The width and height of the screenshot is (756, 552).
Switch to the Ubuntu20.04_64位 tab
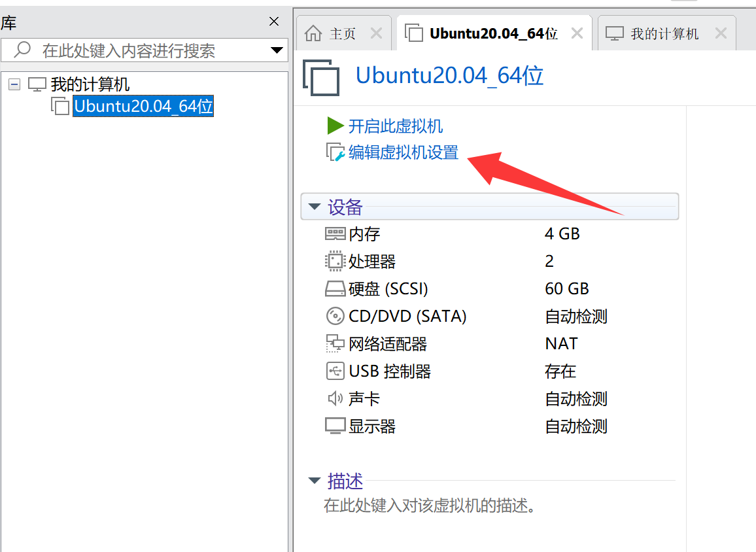[x=494, y=33]
